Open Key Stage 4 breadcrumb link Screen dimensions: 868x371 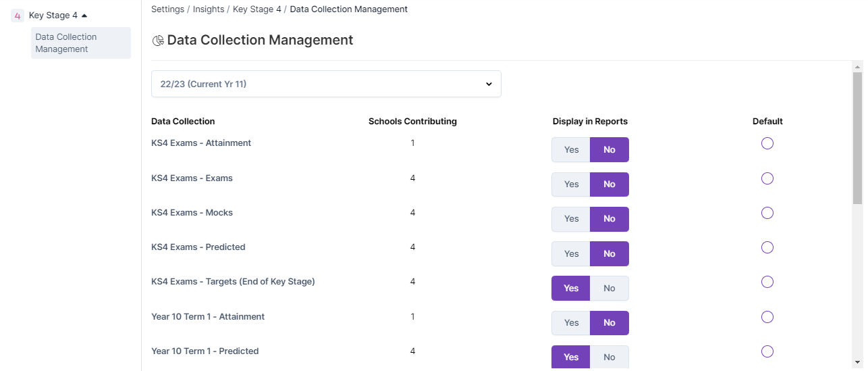click(x=256, y=9)
